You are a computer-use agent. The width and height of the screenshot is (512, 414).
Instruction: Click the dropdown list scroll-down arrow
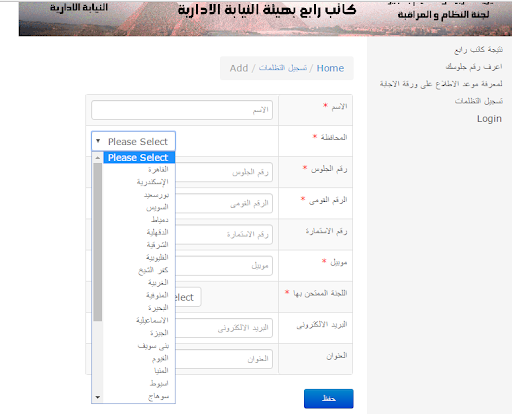(97, 397)
